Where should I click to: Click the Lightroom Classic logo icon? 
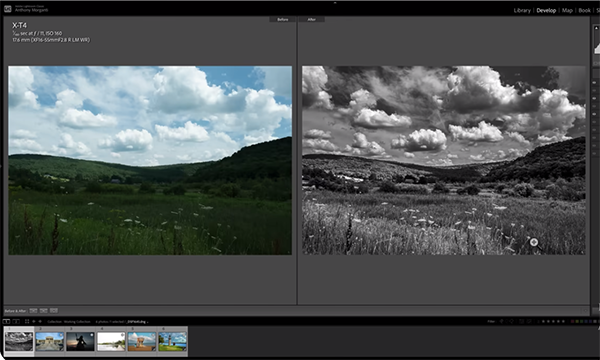coord(7,9)
